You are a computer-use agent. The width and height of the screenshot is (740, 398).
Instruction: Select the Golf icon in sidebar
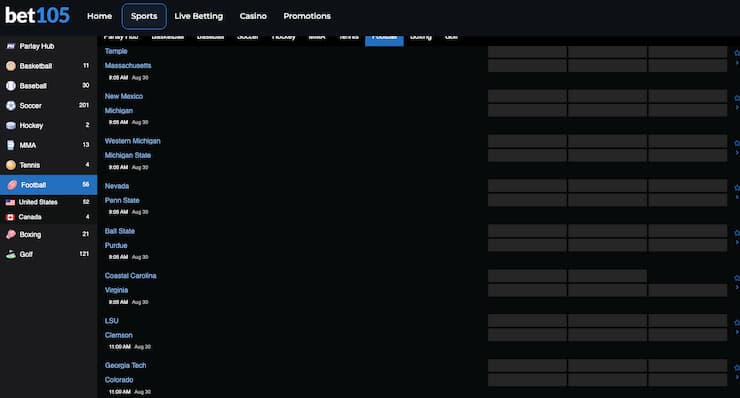(10, 254)
